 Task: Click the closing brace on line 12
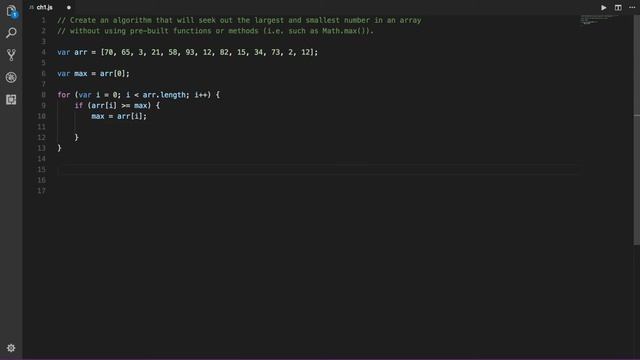click(76, 137)
